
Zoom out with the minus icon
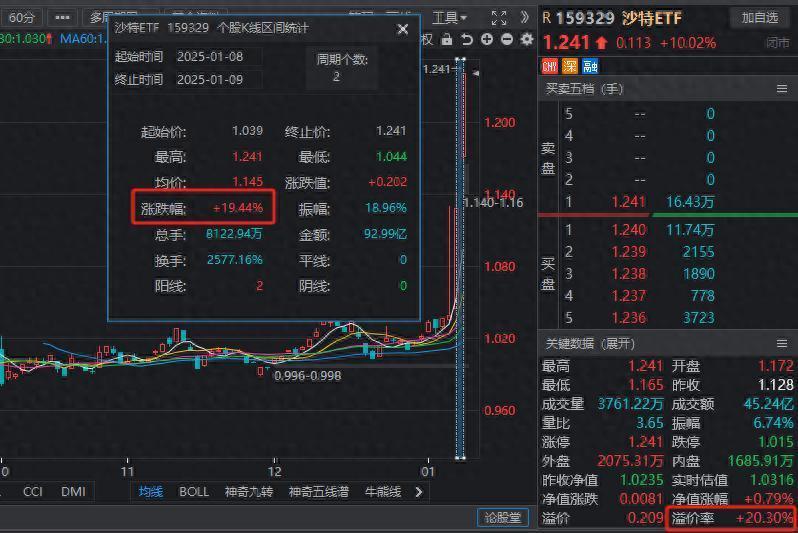point(507,39)
